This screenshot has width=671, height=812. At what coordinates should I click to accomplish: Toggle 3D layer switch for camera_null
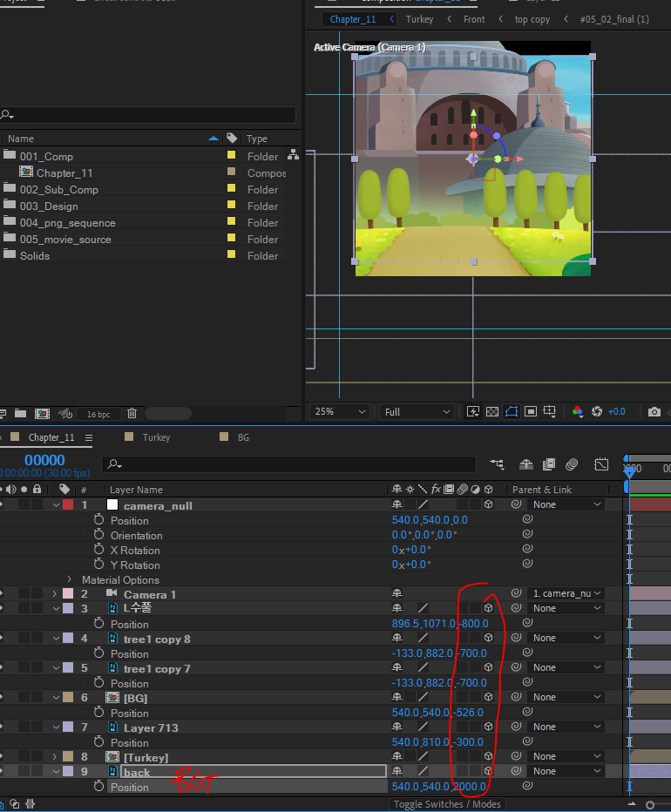488,504
